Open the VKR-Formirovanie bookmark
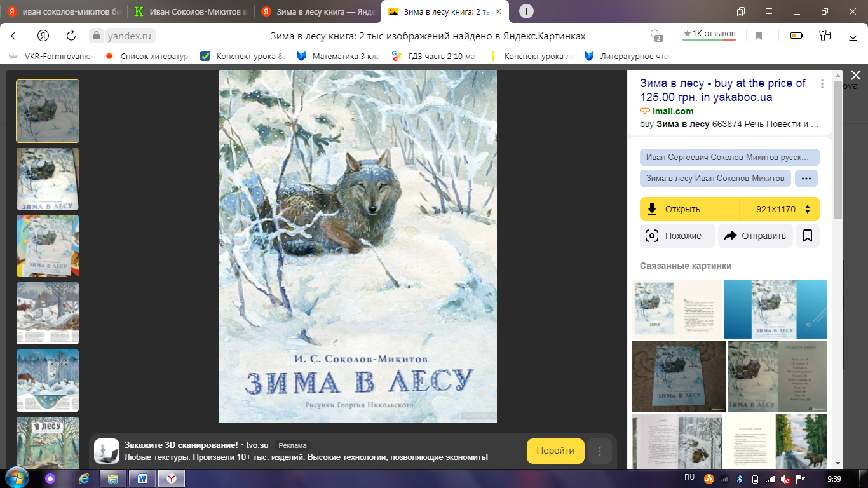The width and height of the screenshot is (868, 488). coord(52,57)
